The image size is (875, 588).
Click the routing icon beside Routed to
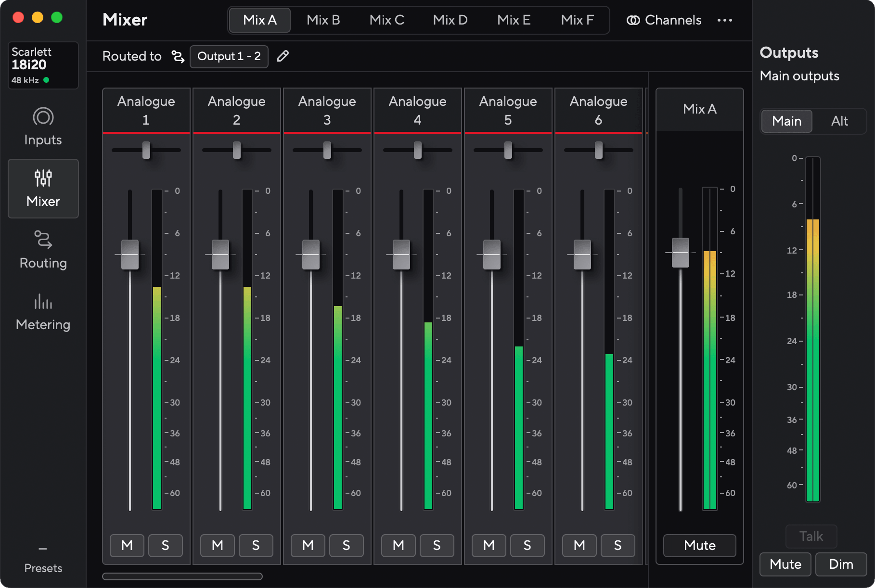tap(178, 56)
